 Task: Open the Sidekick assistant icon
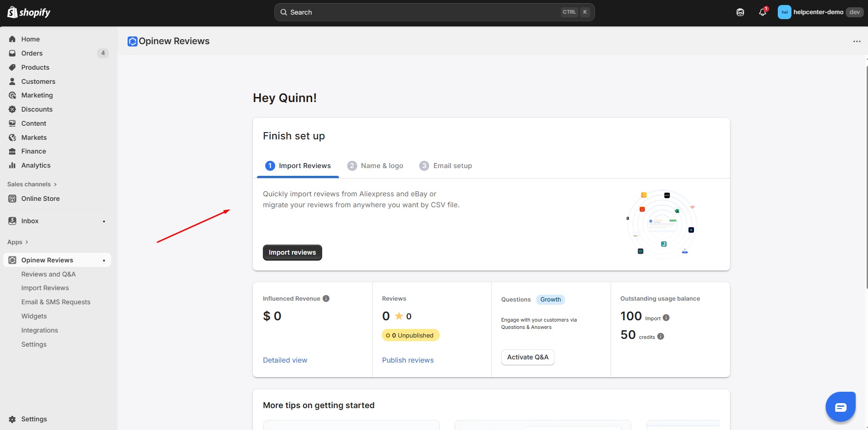[740, 12]
